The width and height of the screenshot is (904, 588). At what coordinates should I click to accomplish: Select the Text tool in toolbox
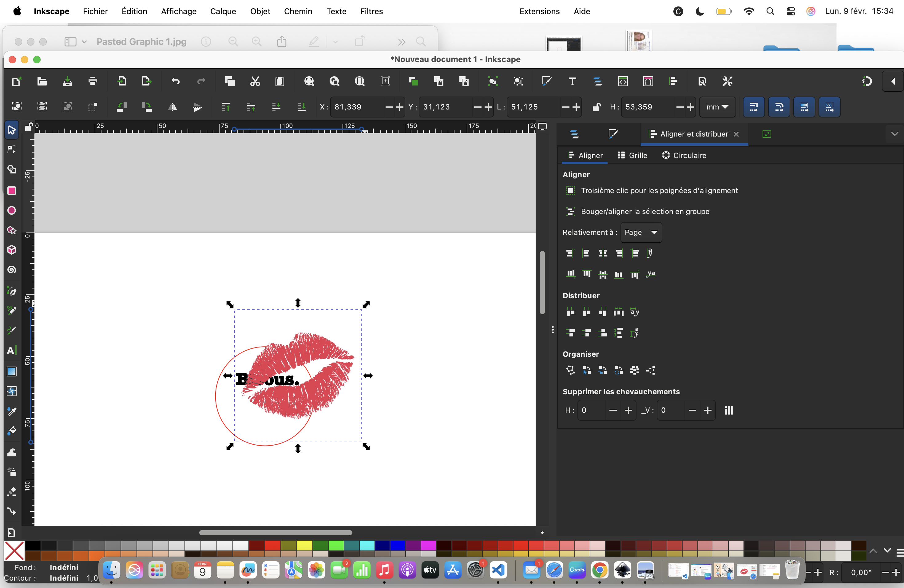pyautogui.click(x=11, y=351)
